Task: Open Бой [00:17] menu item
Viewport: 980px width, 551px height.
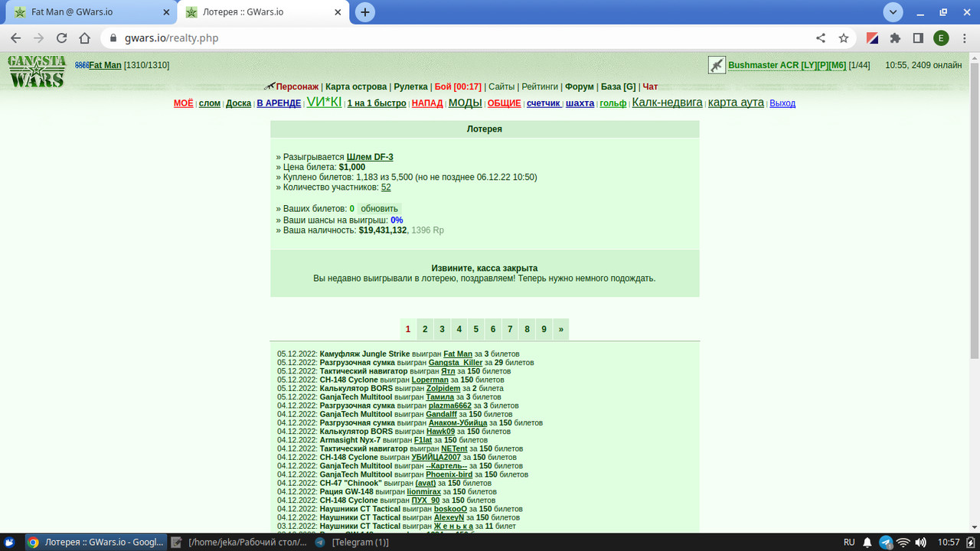Action: pyautogui.click(x=457, y=86)
